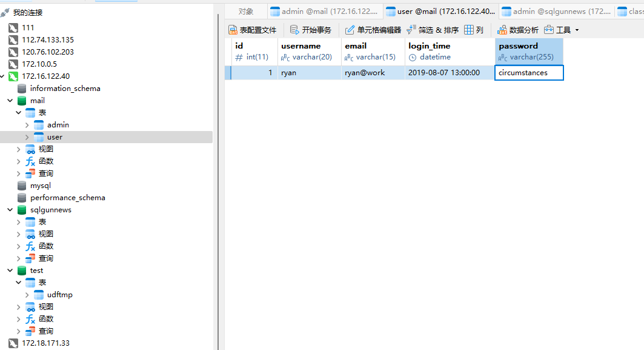Expand views (视图) under mail

click(x=19, y=149)
